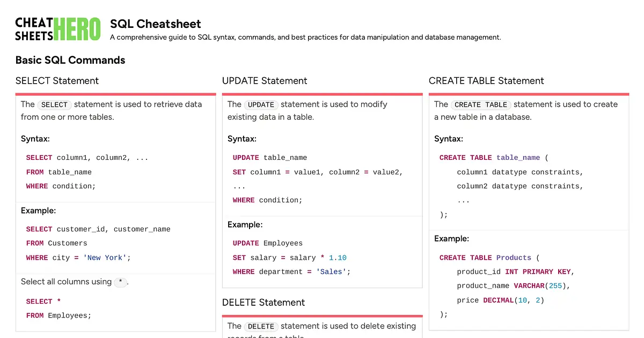The width and height of the screenshot is (644, 338).
Task: Select the CREATE TABLE code badge
Action: click(481, 105)
